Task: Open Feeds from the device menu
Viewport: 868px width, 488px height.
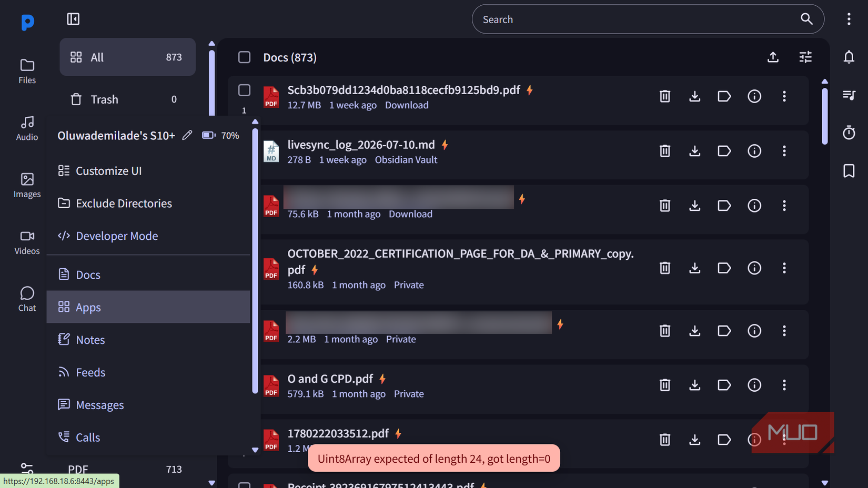Action: click(148, 372)
